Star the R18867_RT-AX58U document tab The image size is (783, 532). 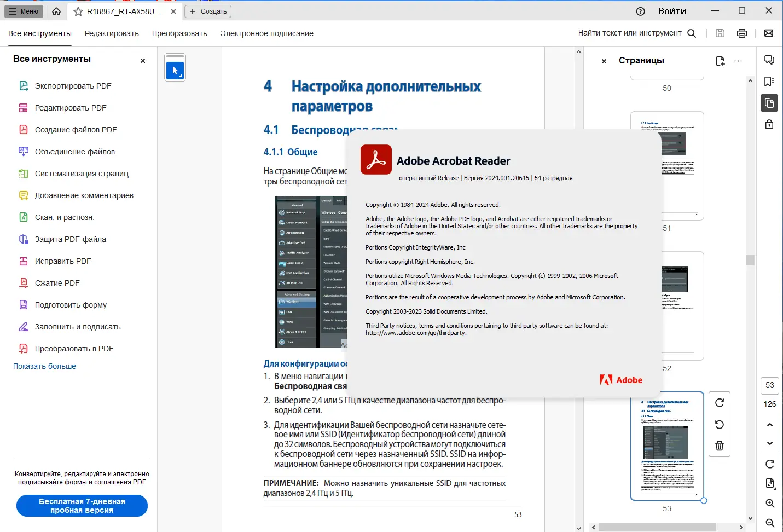pyautogui.click(x=78, y=11)
